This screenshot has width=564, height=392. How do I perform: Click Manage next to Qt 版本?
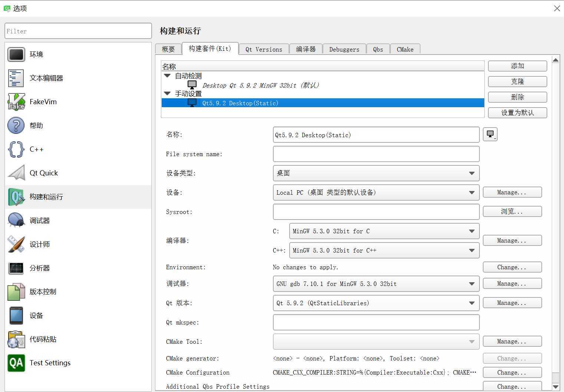[512, 303]
